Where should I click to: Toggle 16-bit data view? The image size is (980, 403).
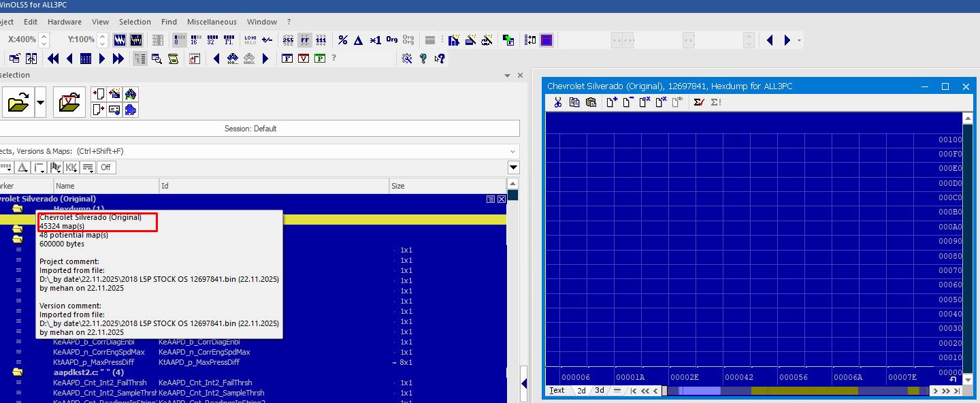(195, 40)
